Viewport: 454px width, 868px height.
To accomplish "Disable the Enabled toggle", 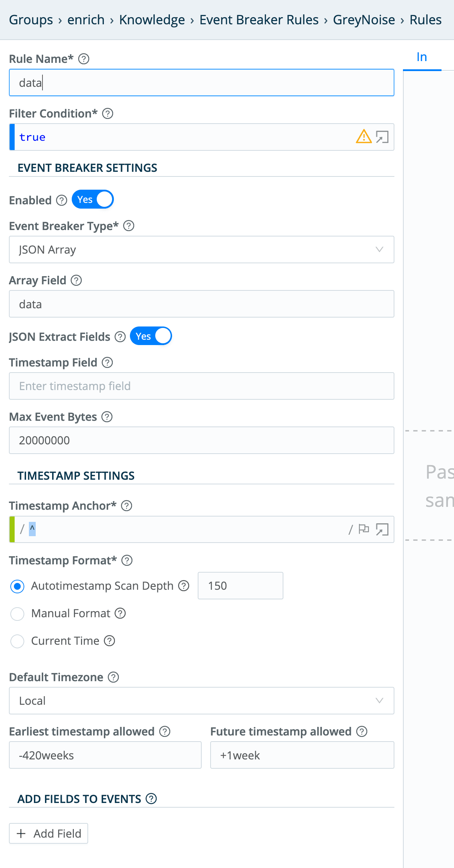I will pos(92,199).
